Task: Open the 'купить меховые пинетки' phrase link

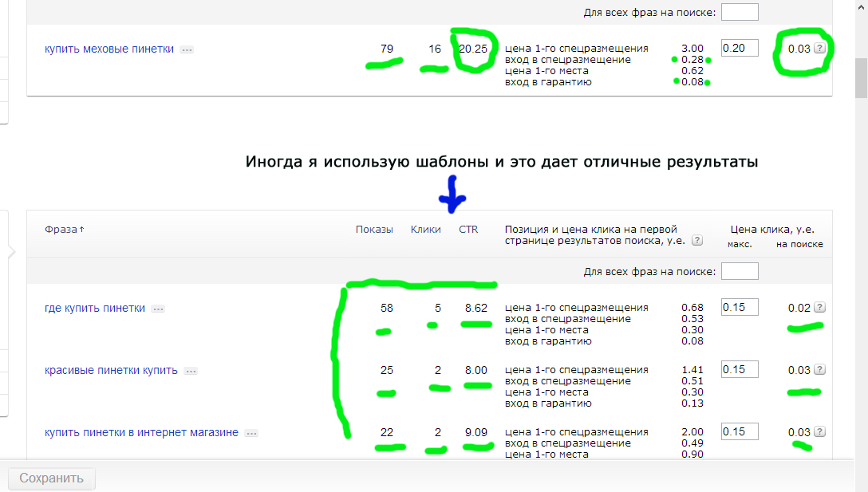Action: click(x=109, y=49)
